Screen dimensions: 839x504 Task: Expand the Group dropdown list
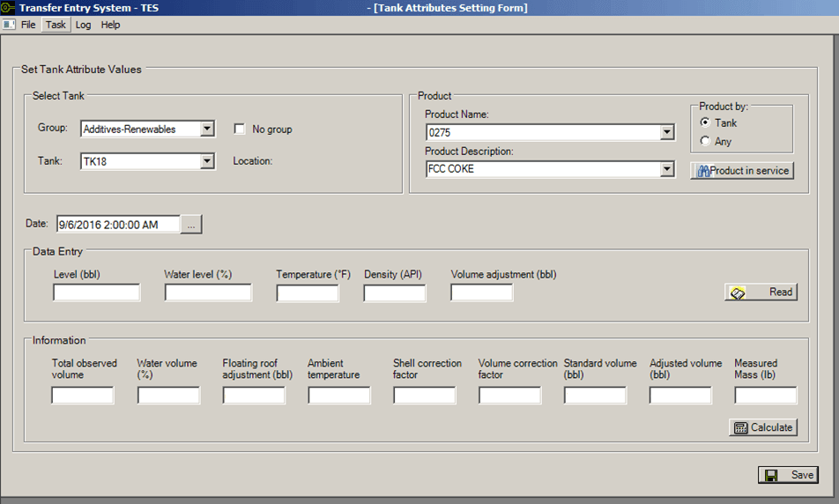[206, 130]
